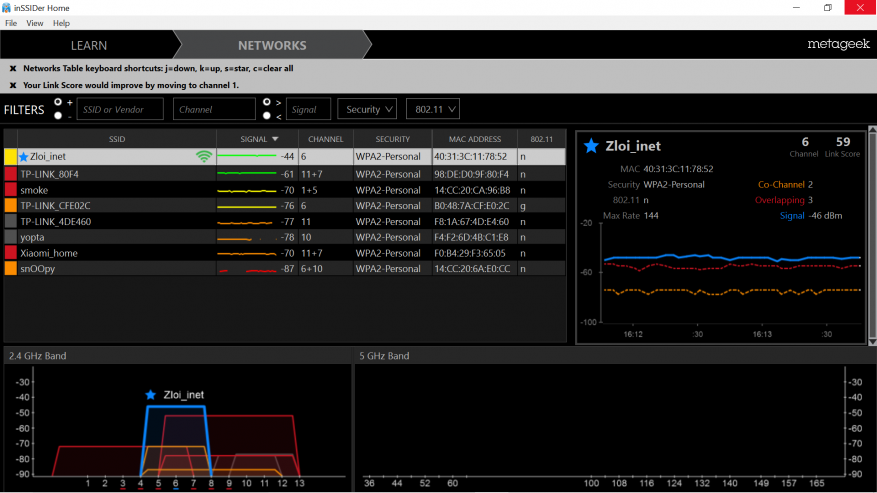This screenshot has height=493, width=877.
Task: Click the metageek logo
Action: click(x=838, y=44)
